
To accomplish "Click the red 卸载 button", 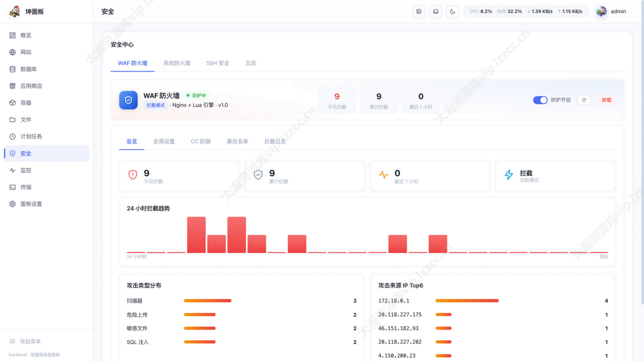I will (x=607, y=100).
